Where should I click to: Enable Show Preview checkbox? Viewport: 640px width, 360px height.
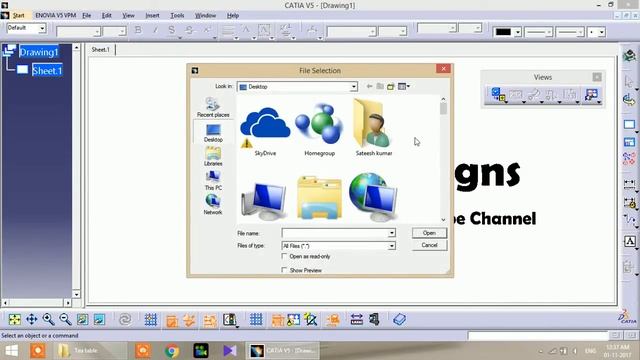[x=284, y=270]
